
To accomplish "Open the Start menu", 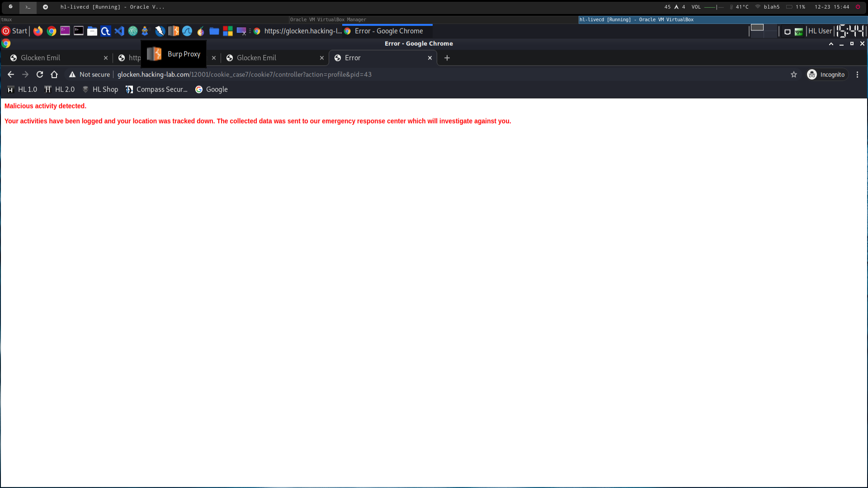I will (x=15, y=31).
